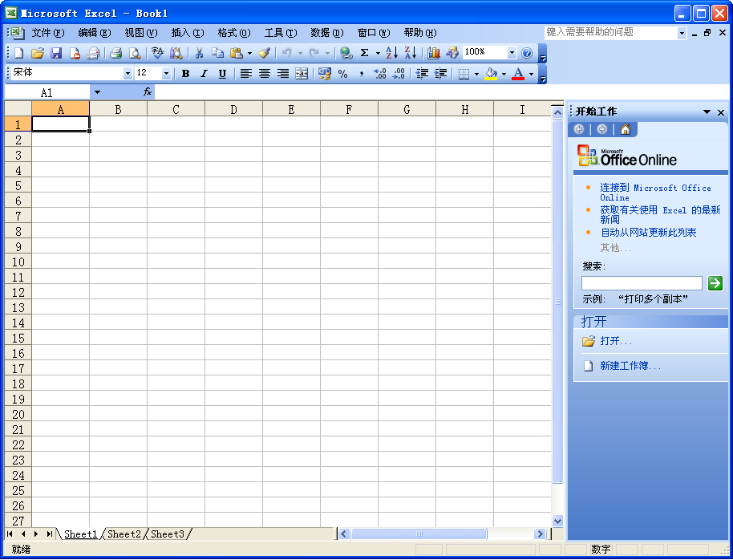Toggle Center alignment
This screenshot has height=560, width=733.
point(265,74)
